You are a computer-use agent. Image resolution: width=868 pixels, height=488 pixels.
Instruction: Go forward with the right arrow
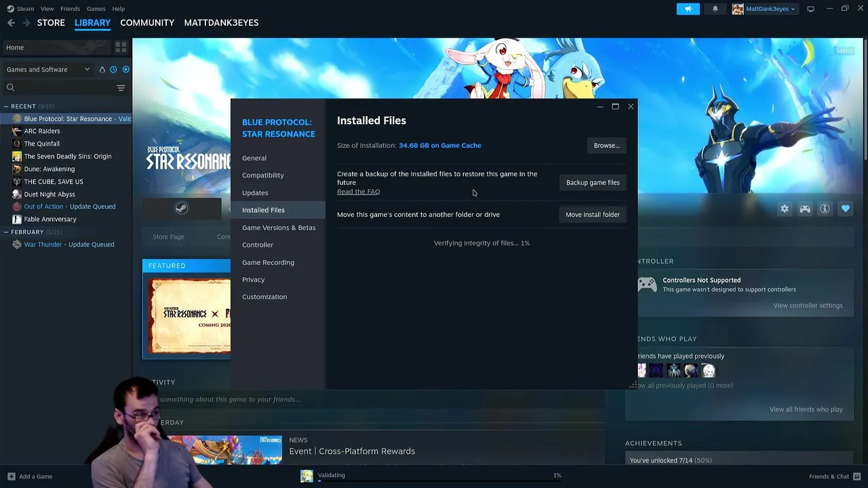tap(26, 22)
